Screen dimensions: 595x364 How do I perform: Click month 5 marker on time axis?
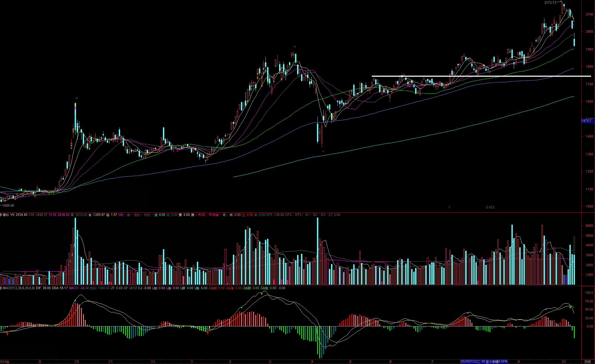350,362
